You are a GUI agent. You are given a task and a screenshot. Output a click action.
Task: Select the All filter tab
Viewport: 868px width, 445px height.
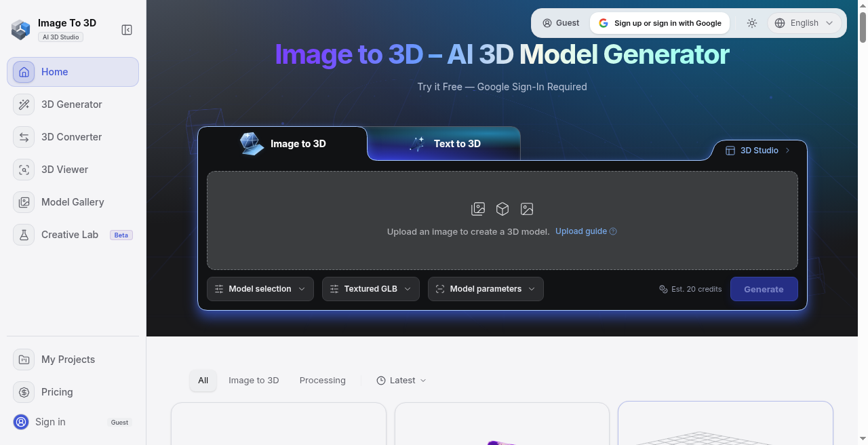click(203, 381)
